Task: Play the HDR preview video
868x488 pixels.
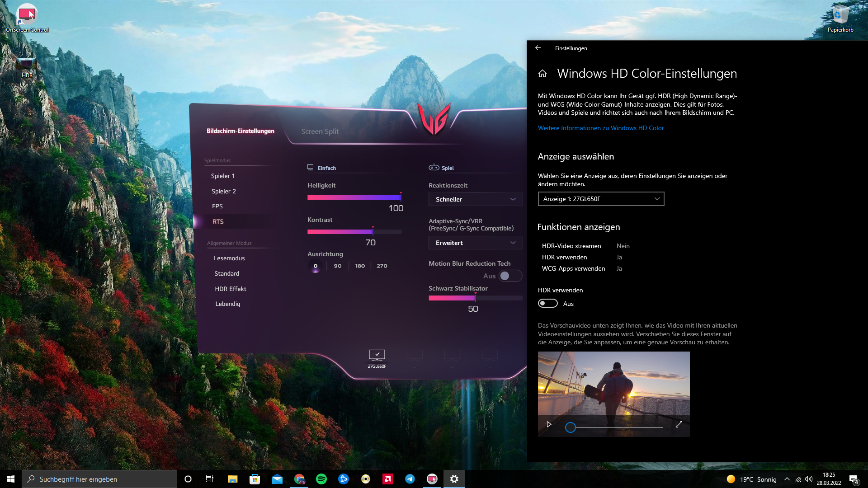Action: (549, 425)
